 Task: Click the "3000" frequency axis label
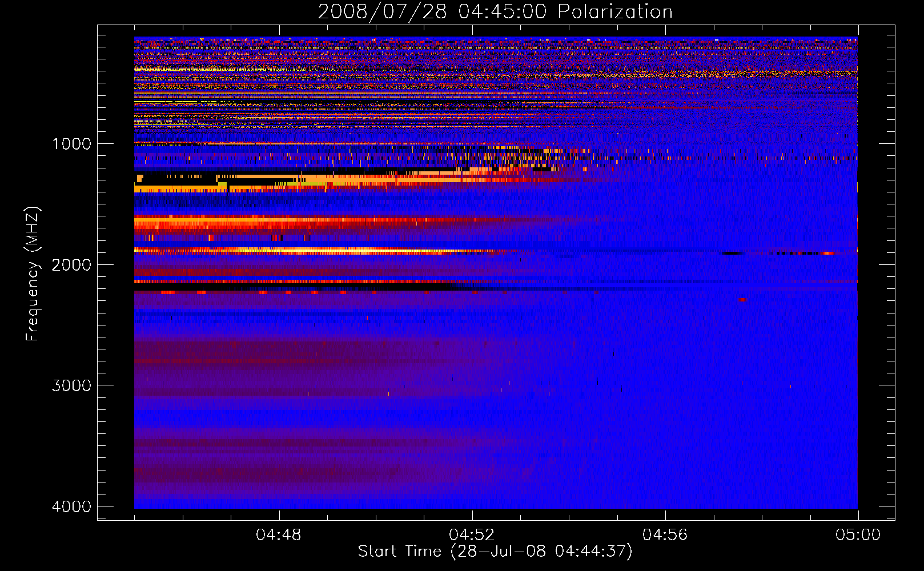pos(71,385)
